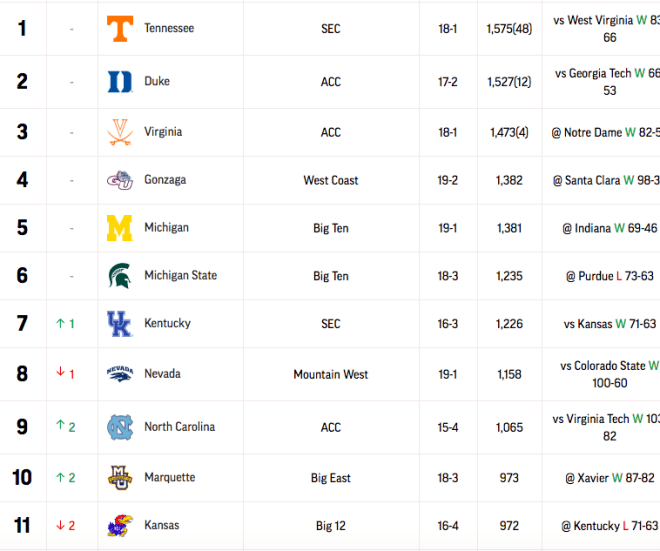This screenshot has height=551, width=660.
Task: Open the North Carolina team link
Action: click(180, 427)
